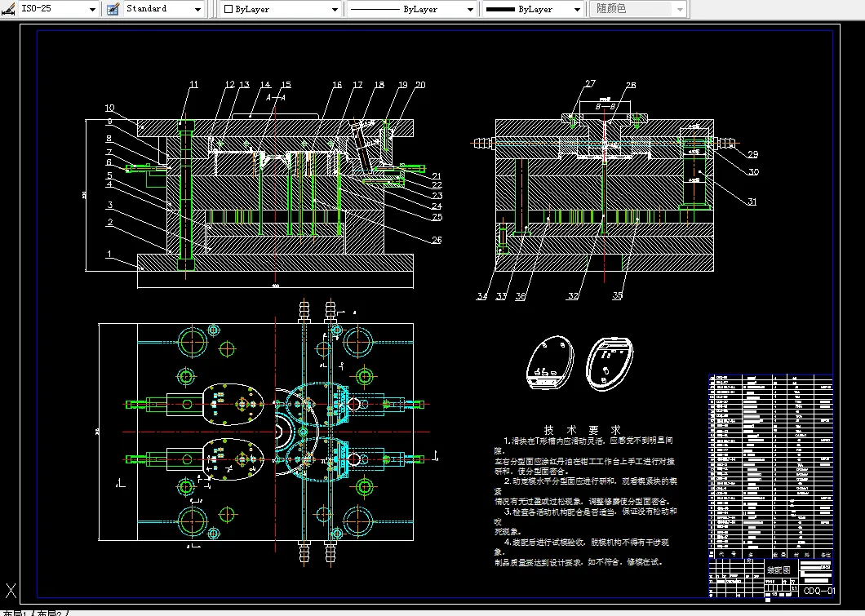Click the 装配图 title block text

[x=778, y=569]
